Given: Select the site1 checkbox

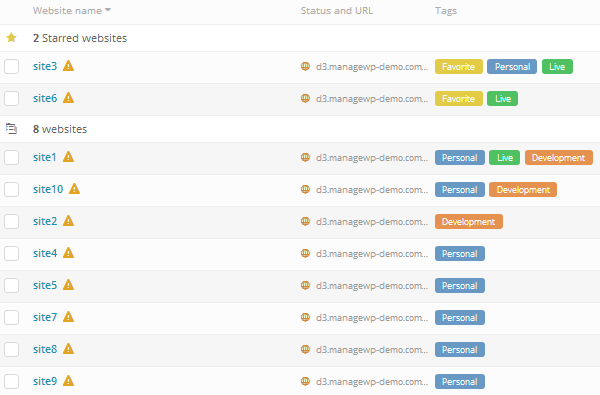Looking at the screenshot, I should 11,157.
